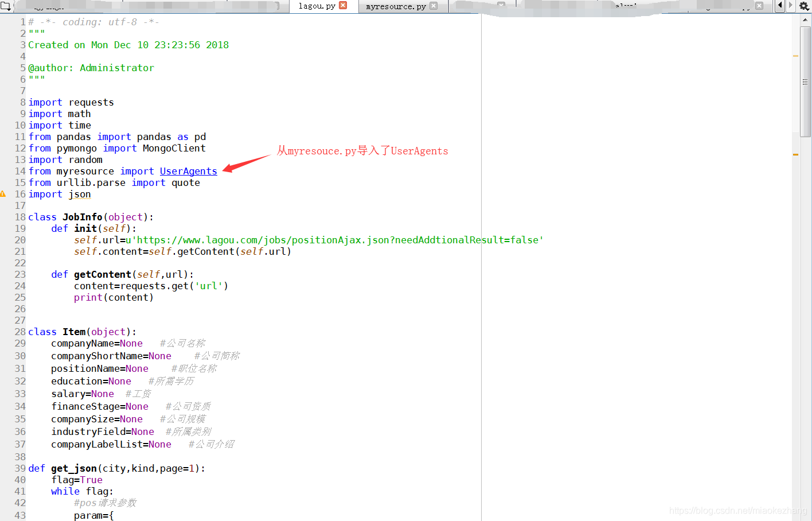Click the vertical scrollbar thumb

click(805, 81)
